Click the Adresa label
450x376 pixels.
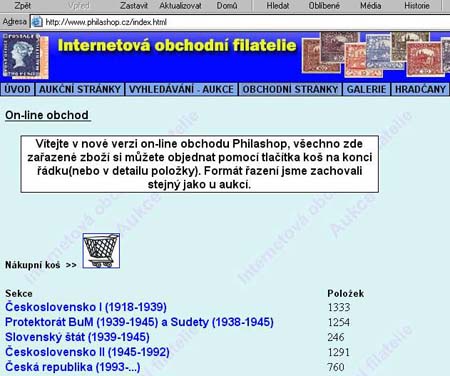tap(14, 22)
